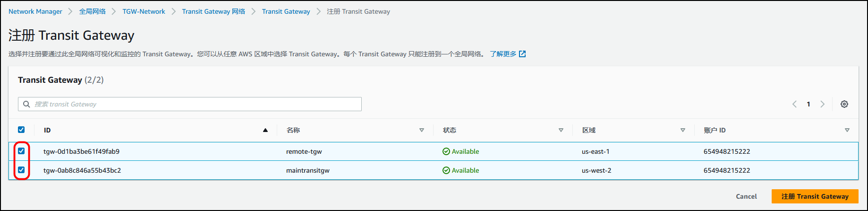This screenshot has height=211, width=868.
Task: Go to next page arrow
Action: pyautogui.click(x=822, y=104)
